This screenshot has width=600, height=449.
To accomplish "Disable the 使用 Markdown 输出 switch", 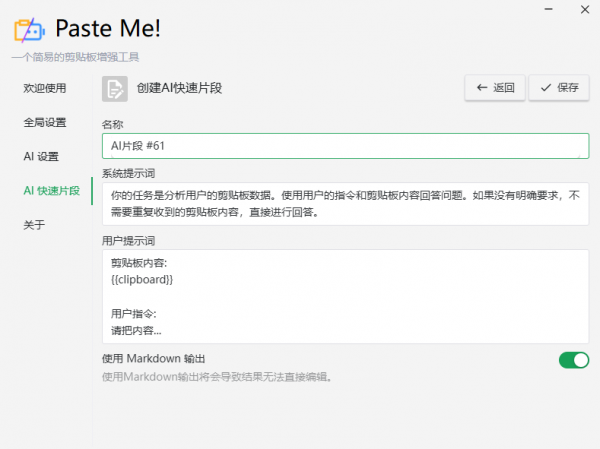I will [x=574, y=360].
